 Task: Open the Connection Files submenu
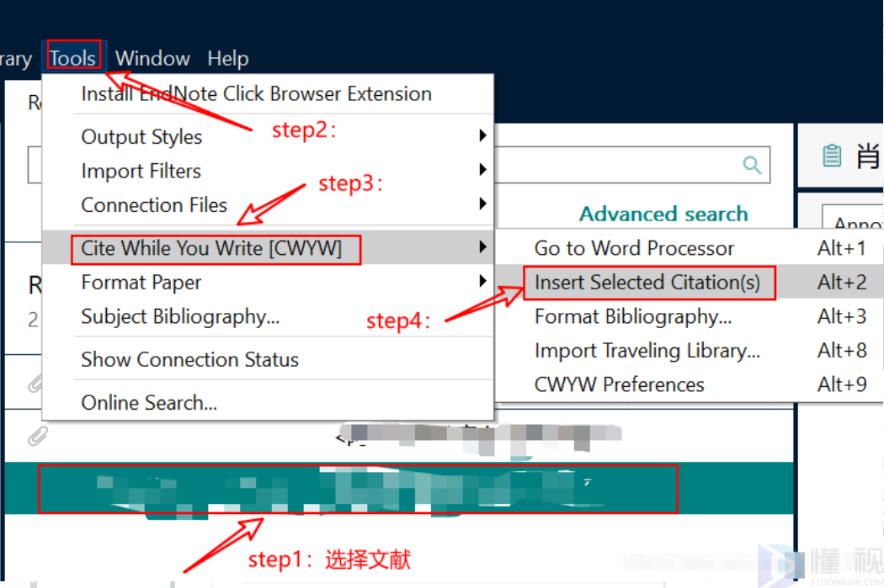[x=154, y=205]
